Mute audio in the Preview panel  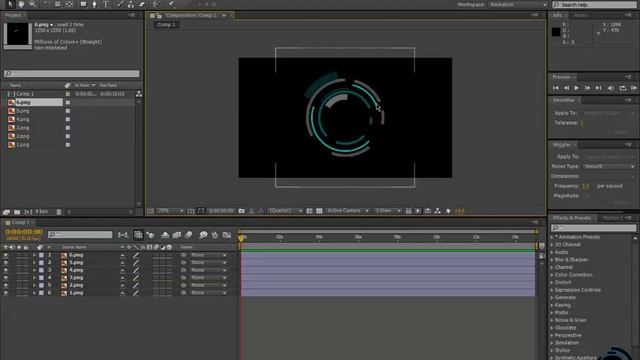(x=611, y=88)
